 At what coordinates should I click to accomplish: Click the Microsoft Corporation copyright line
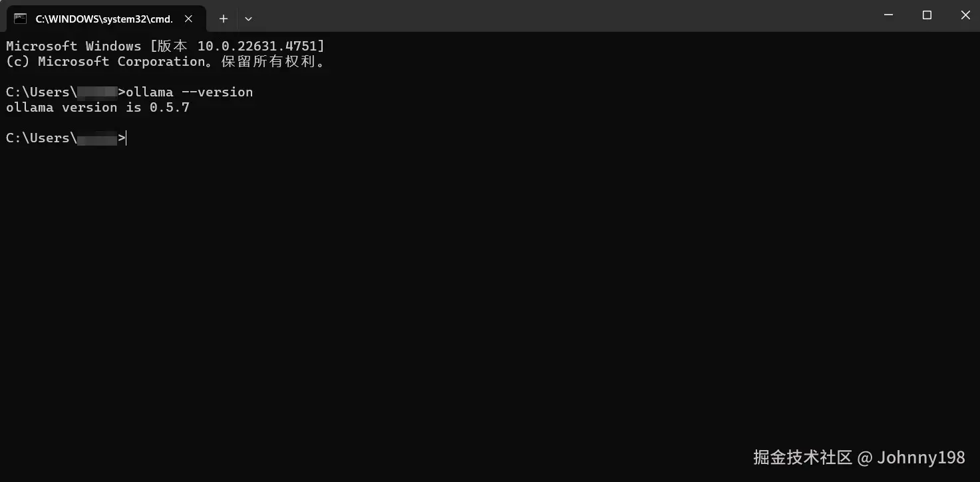[166, 61]
